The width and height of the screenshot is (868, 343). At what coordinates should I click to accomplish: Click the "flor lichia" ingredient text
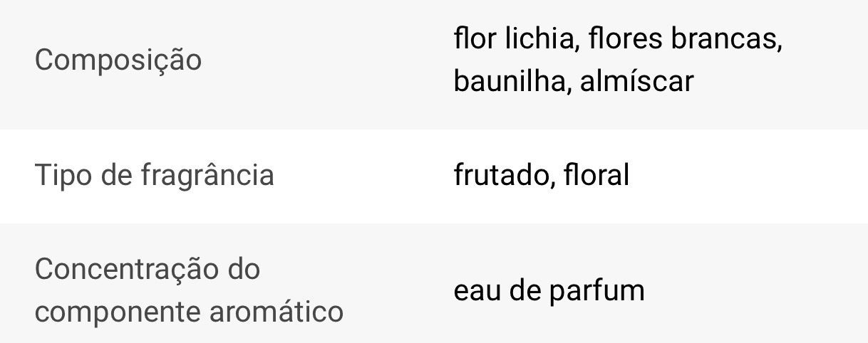513,38
